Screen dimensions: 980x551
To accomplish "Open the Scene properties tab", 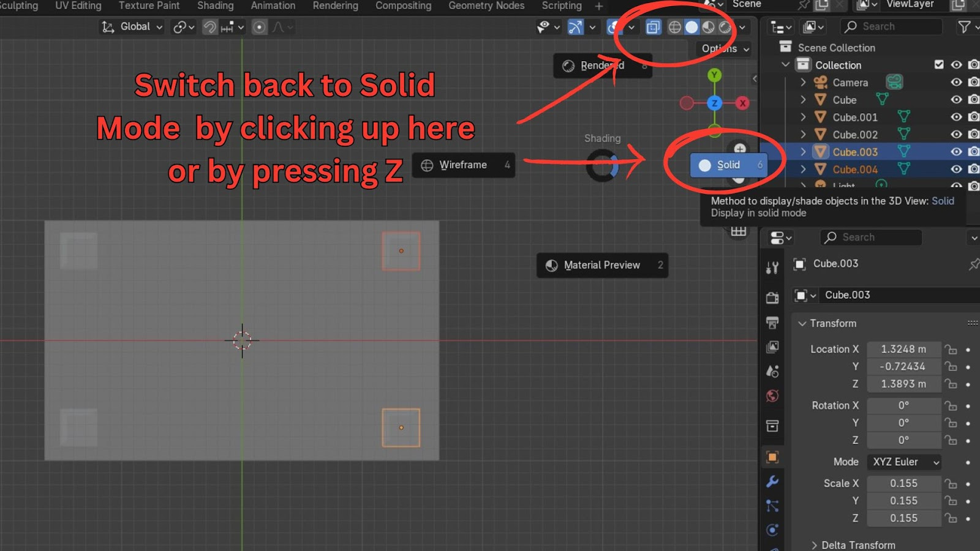I will tap(772, 371).
